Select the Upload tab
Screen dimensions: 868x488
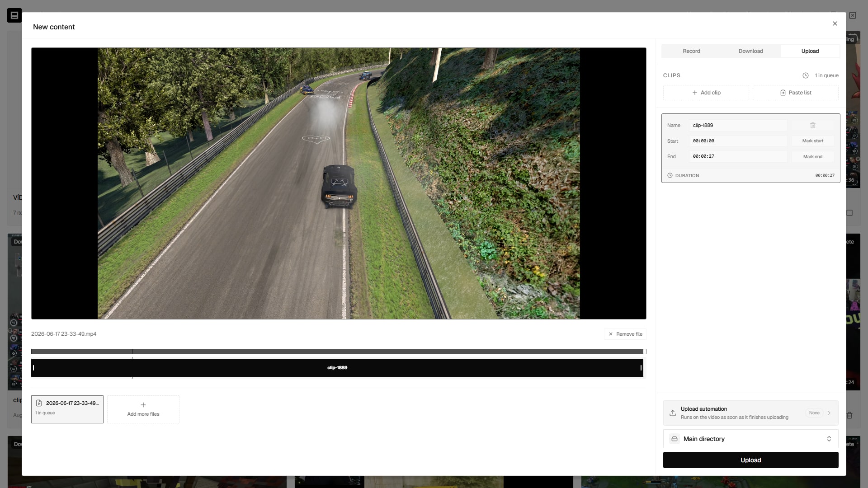tap(810, 51)
